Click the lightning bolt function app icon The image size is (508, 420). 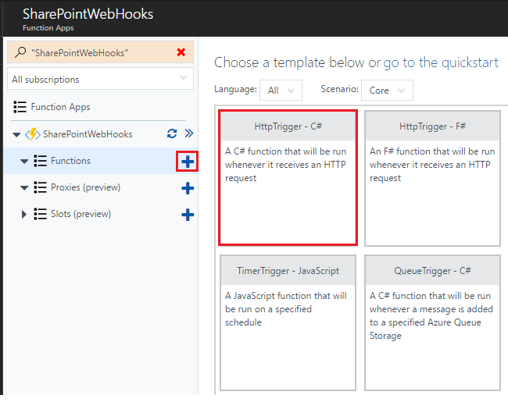click(33, 134)
